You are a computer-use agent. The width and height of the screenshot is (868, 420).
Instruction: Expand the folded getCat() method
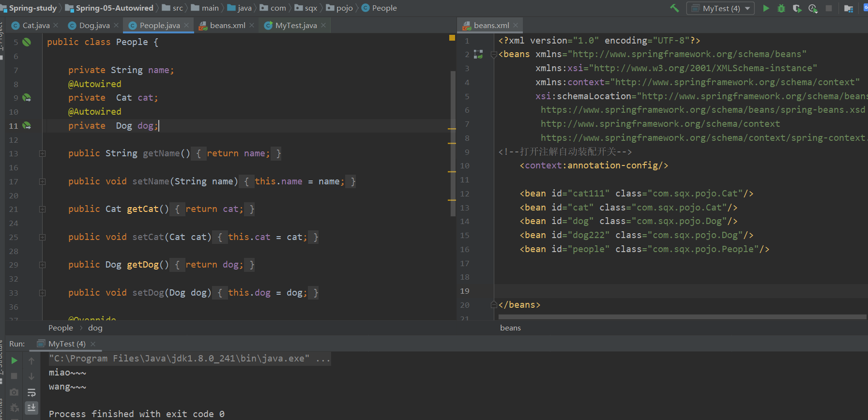42,209
